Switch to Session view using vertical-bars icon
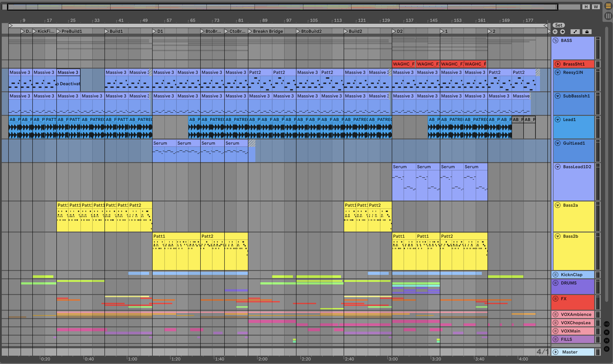The image size is (613, 364). (x=608, y=16)
